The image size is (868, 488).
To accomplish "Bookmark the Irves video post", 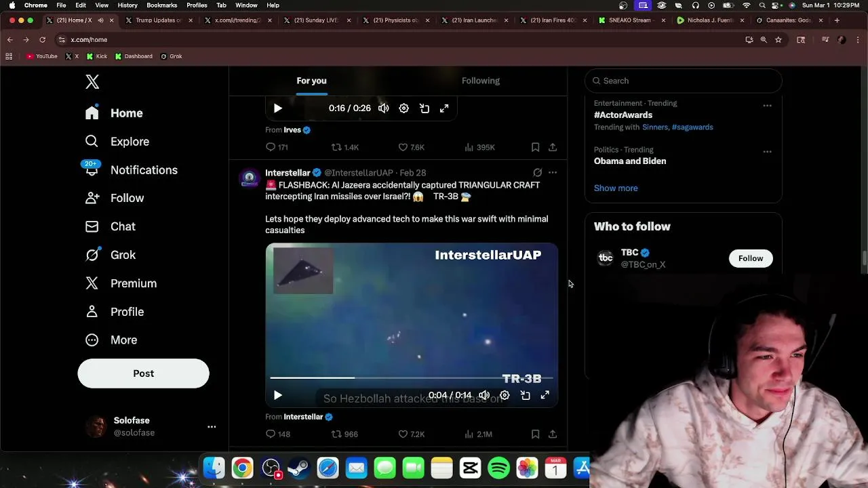I will pos(535,147).
